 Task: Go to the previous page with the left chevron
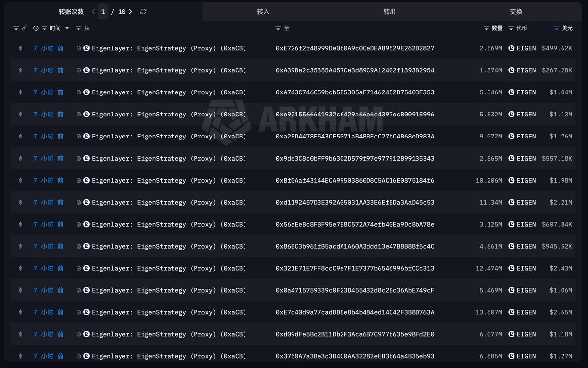pyautogui.click(x=93, y=11)
